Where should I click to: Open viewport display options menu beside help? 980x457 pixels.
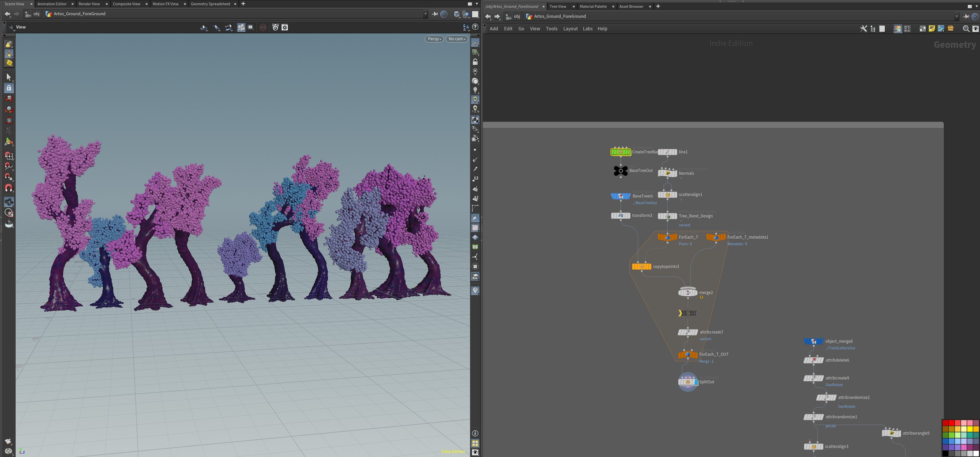click(x=466, y=27)
